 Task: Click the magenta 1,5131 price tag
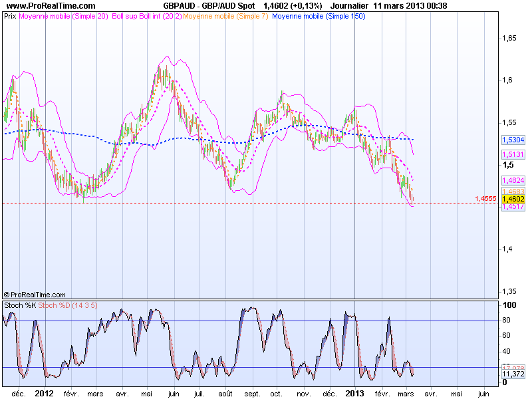[513, 154]
